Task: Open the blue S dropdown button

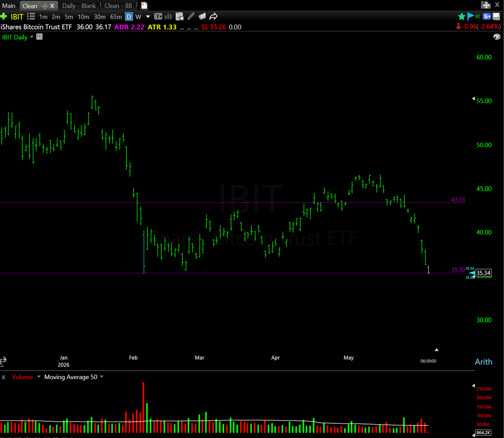Action: [x=487, y=16]
